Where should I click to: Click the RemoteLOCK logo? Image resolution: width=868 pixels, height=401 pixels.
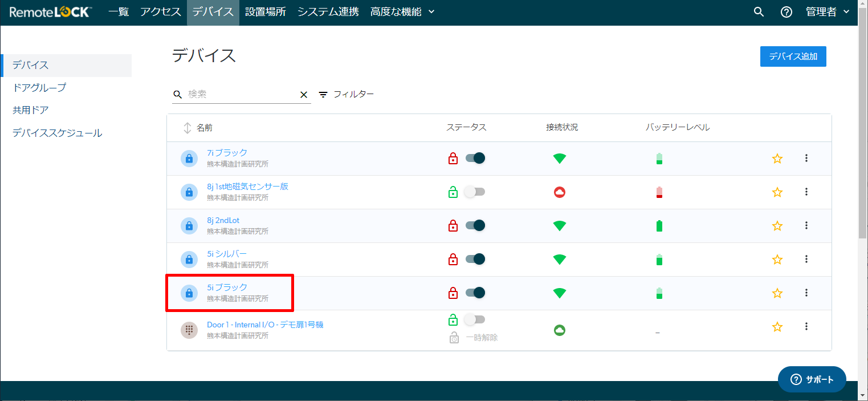(x=50, y=11)
